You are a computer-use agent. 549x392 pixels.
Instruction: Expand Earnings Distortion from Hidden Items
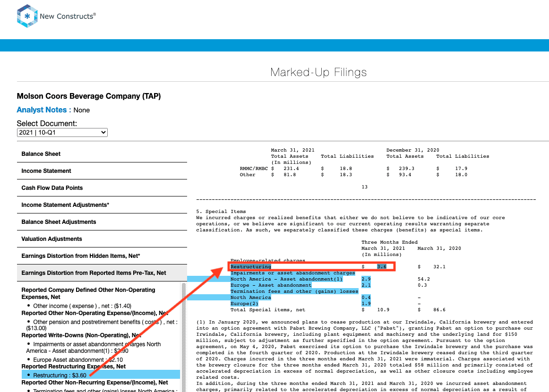pos(102,256)
